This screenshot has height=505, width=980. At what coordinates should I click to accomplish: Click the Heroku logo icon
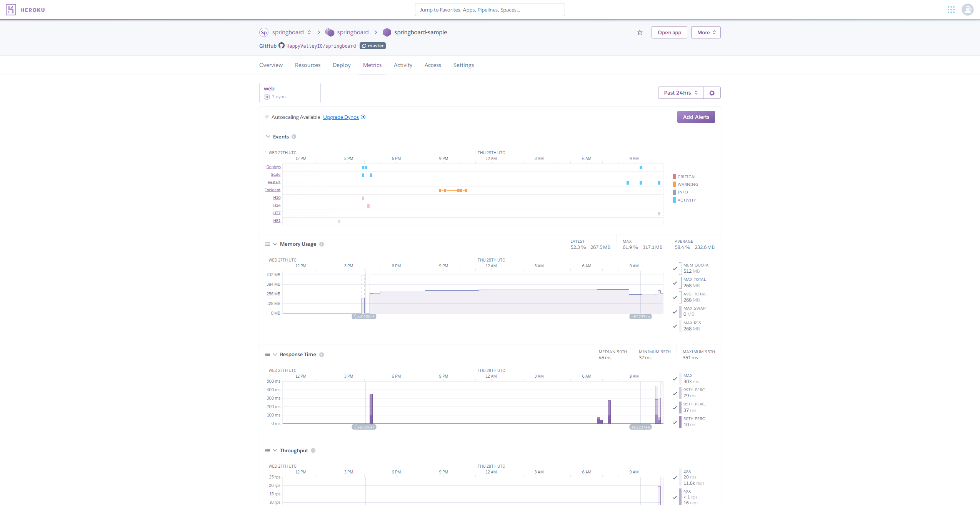[x=11, y=10]
